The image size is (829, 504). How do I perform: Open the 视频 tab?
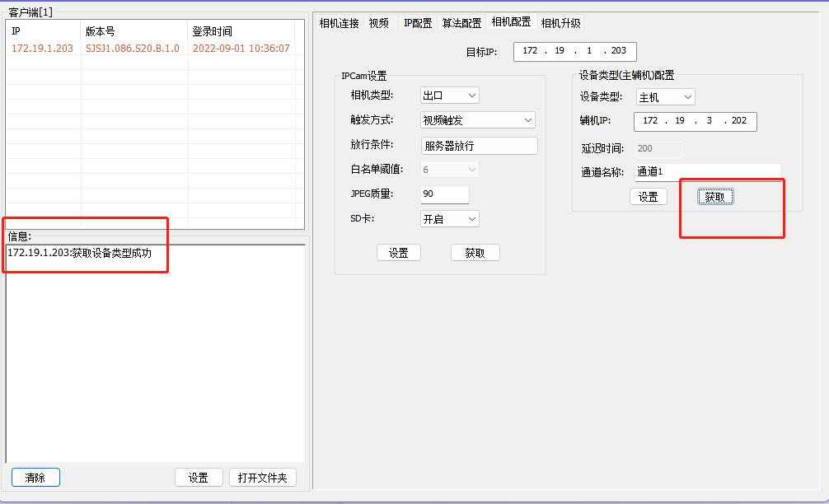(x=377, y=23)
